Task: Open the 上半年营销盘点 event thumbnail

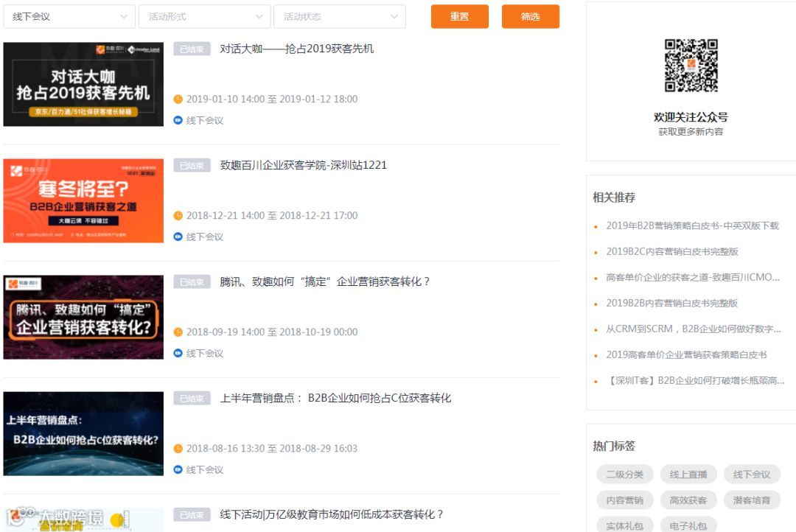Action: point(83,433)
